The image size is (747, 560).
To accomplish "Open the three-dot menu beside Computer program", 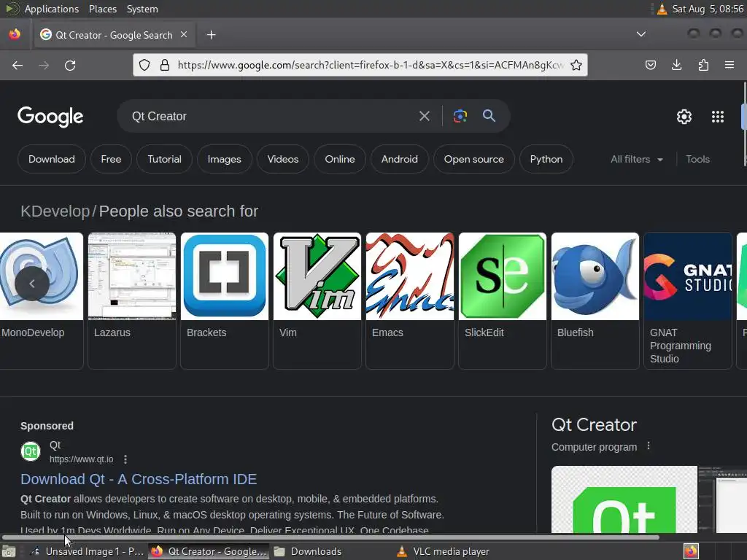I will pos(649,446).
